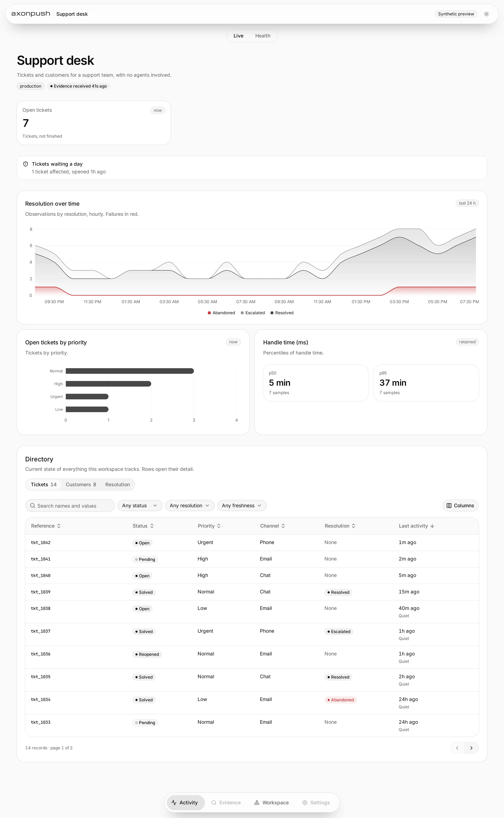The image size is (504, 818).
Task: Toggle the light/dark theme sun icon
Action: pyautogui.click(x=486, y=14)
